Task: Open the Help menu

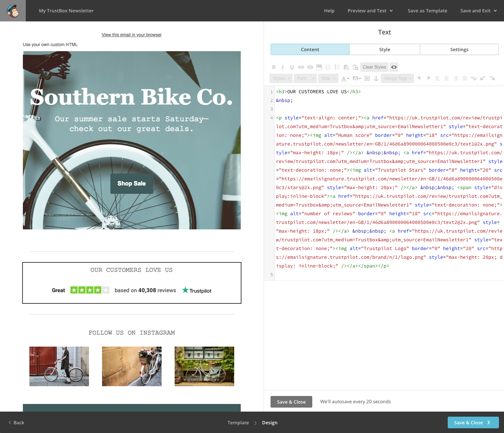Action: click(329, 11)
